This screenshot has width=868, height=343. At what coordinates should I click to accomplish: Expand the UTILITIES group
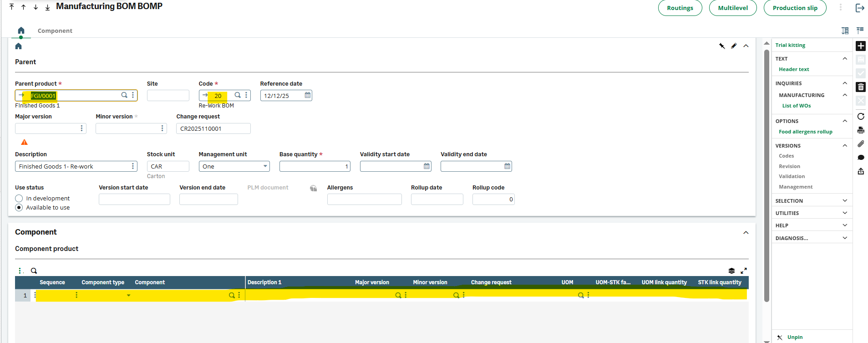tap(845, 213)
